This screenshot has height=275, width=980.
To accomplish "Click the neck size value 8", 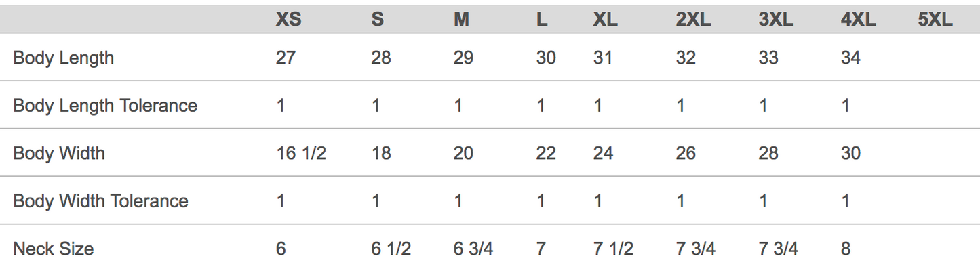I will pos(846,249).
